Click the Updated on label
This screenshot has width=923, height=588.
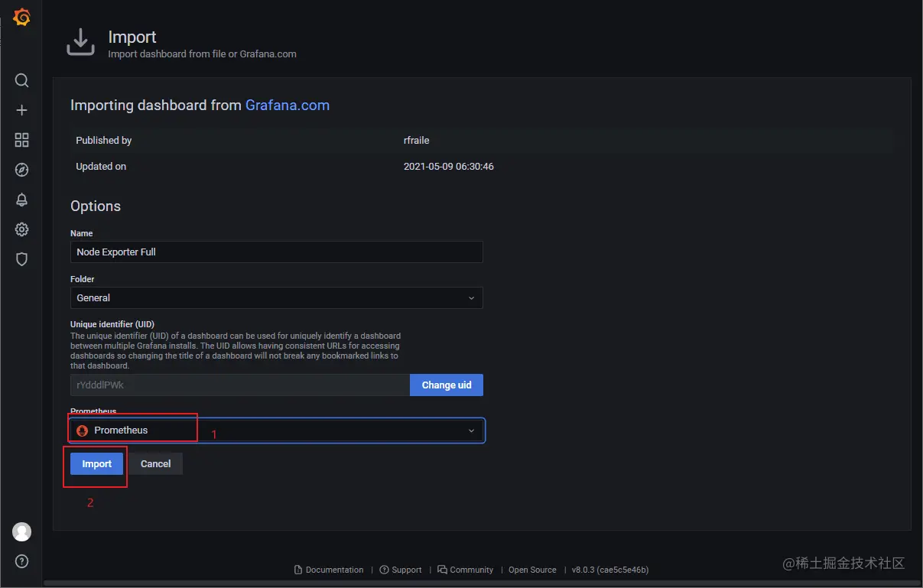pyautogui.click(x=101, y=166)
